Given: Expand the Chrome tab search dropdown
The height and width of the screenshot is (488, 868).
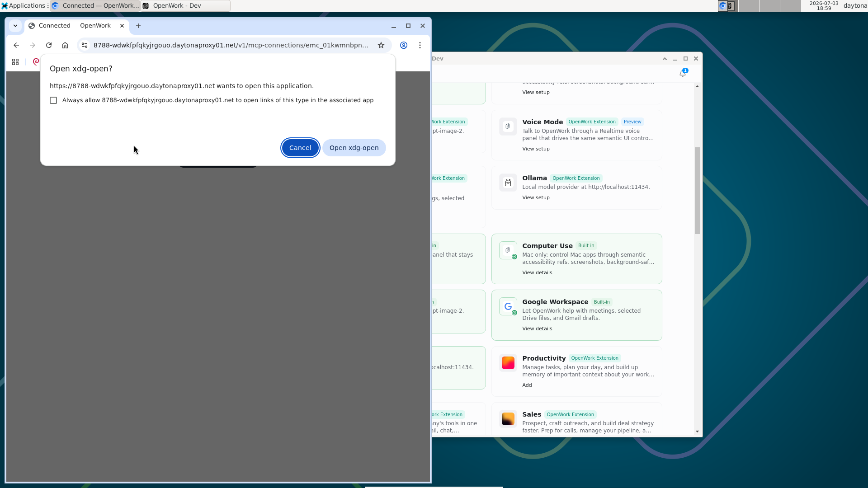Looking at the screenshot, I should 15,26.
